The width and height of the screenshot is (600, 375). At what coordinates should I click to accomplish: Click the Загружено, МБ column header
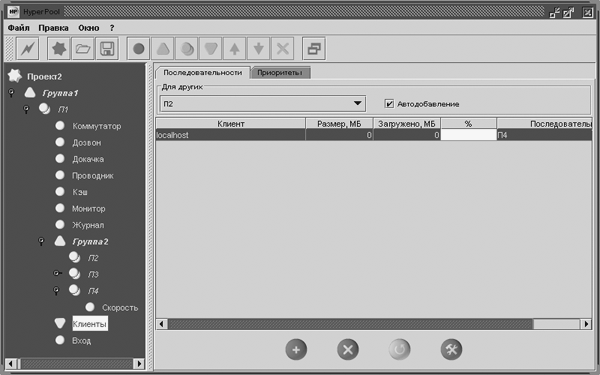coord(407,124)
